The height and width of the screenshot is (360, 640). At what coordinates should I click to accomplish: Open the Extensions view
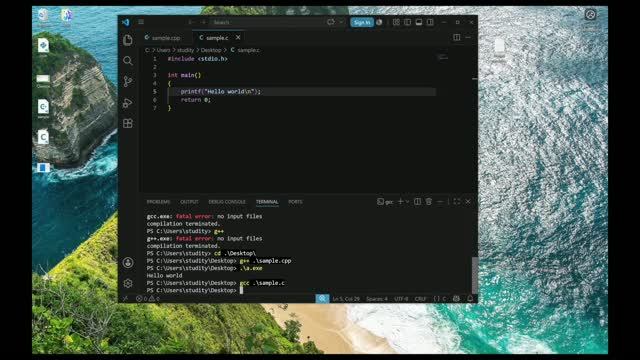coord(128,123)
